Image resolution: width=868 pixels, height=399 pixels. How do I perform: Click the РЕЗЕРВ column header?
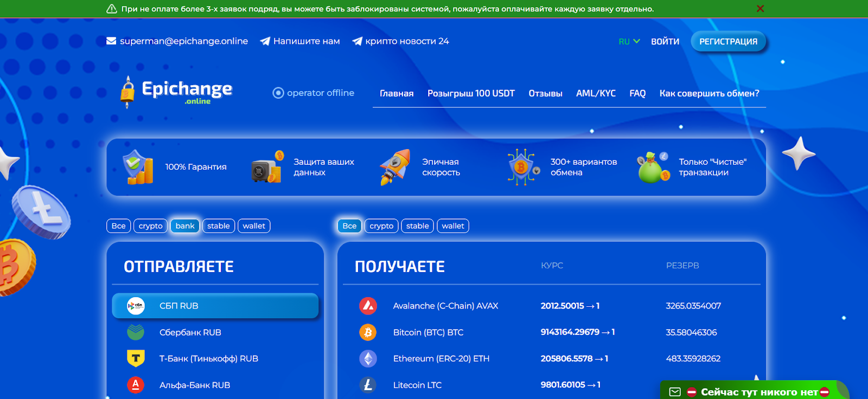[x=682, y=266]
